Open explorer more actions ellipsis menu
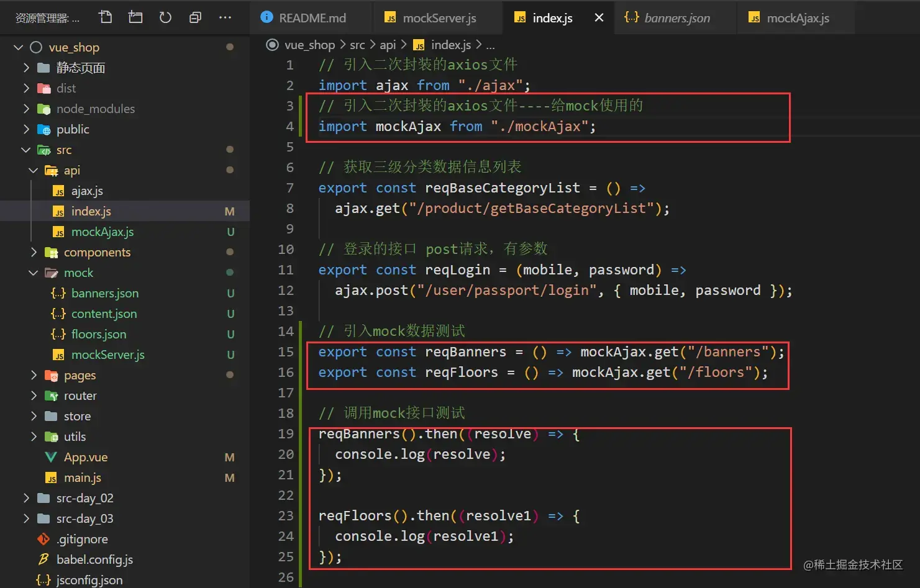Viewport: 920px width, 588px height. pyautogui.click(x=225, y=17)
